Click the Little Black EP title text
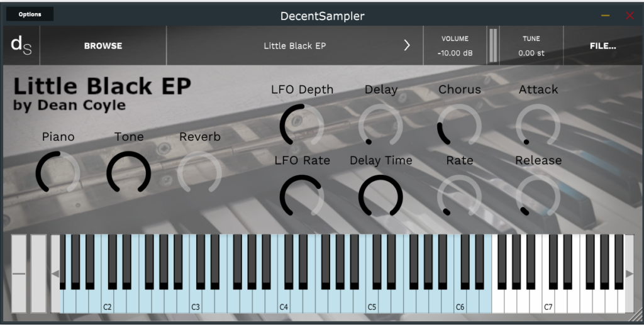Screen dimensions: 644x325 pos(103,85)
